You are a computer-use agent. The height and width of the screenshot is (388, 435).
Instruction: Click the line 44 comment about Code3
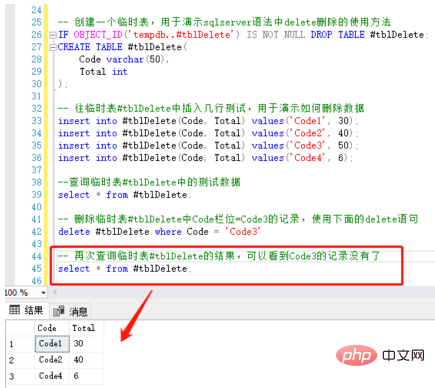(219, 256)
